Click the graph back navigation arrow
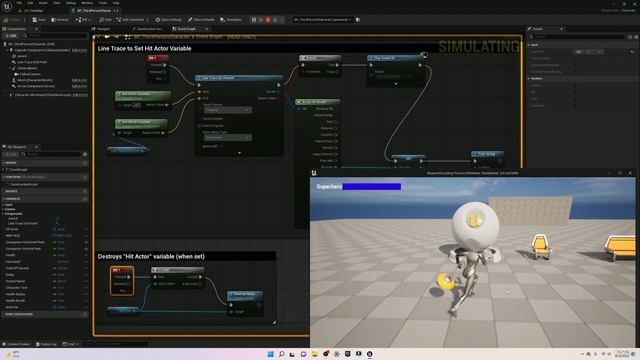The height and width of the screenshot is (360, 640). point(107,37)
